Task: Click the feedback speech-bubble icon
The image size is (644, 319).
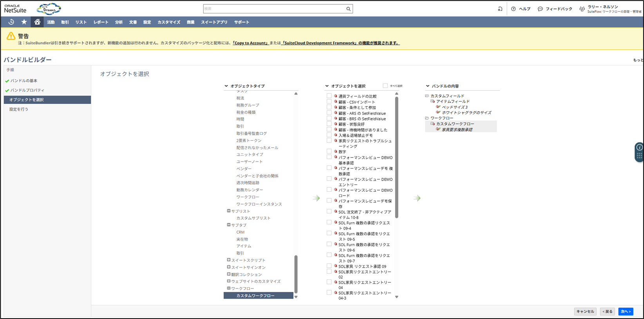Action: [x=540, y=9]
